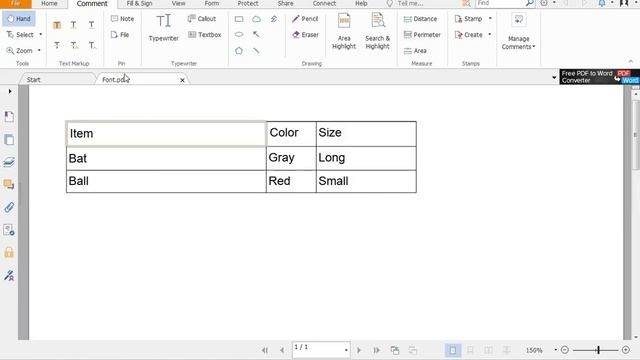Pick the Cloud drawing shape
Screen dimensions: 640x360
tap(256, 19)
